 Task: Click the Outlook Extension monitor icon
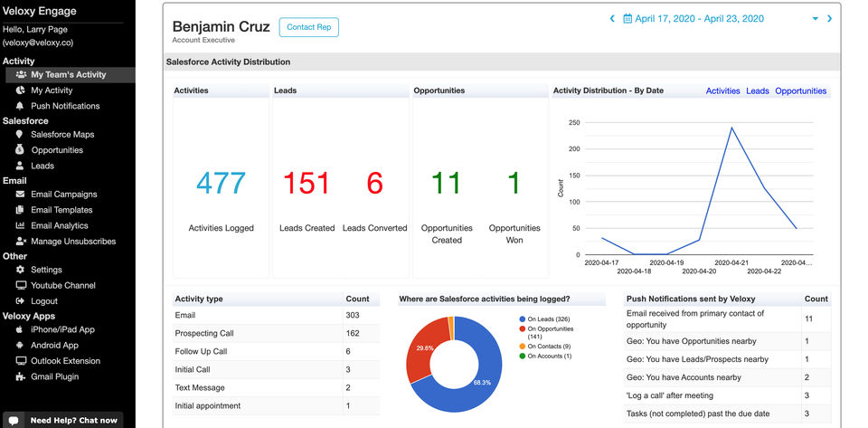tap(21, 361)
